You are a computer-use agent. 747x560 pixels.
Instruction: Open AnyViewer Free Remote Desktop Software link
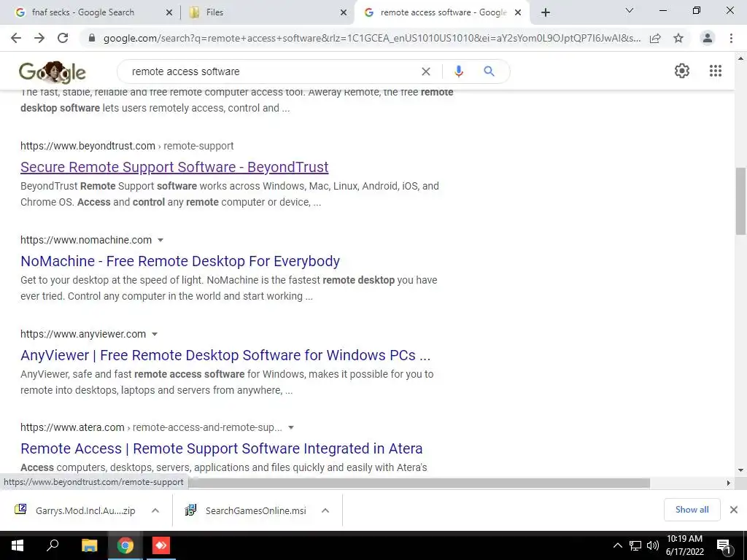click(225, 355)
